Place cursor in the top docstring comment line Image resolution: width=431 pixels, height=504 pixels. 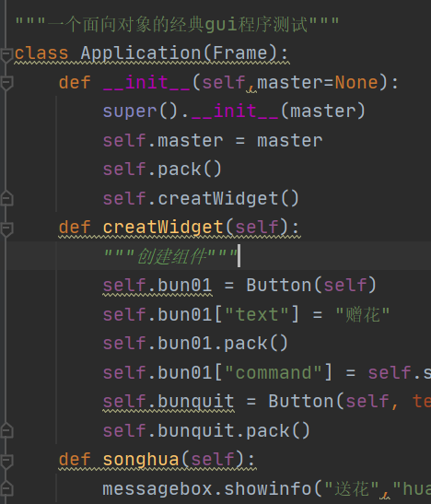tap(177, 25)
